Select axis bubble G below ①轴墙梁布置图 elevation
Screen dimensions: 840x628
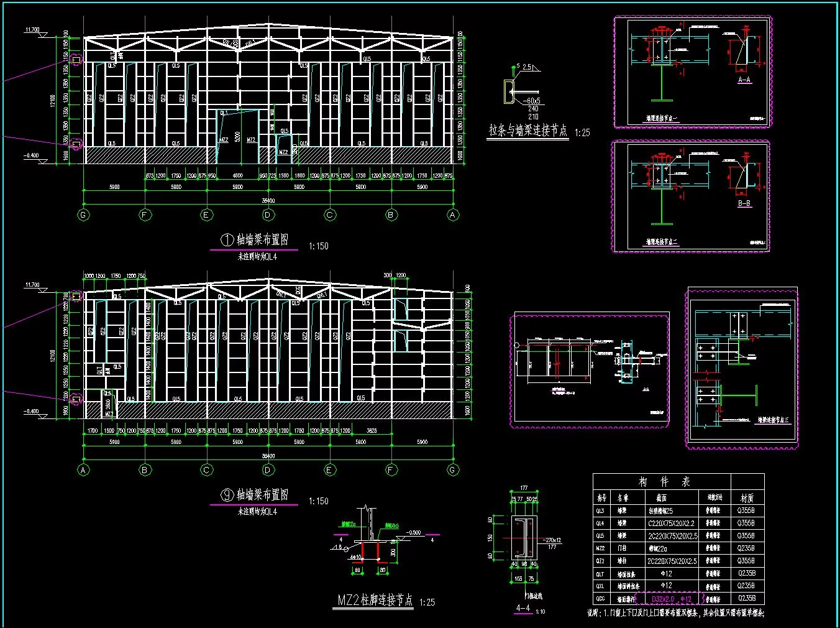pos(83,215)
